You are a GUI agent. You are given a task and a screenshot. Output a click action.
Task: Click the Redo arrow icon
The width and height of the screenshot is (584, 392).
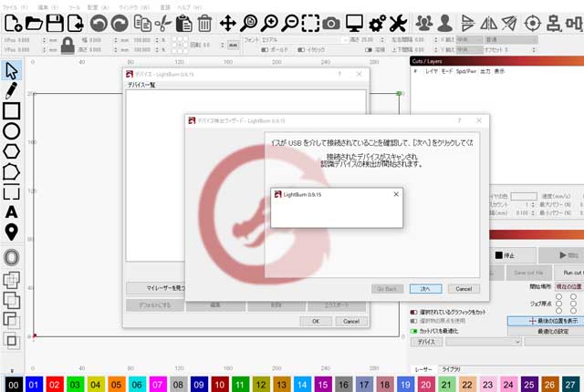click(120, 24)
